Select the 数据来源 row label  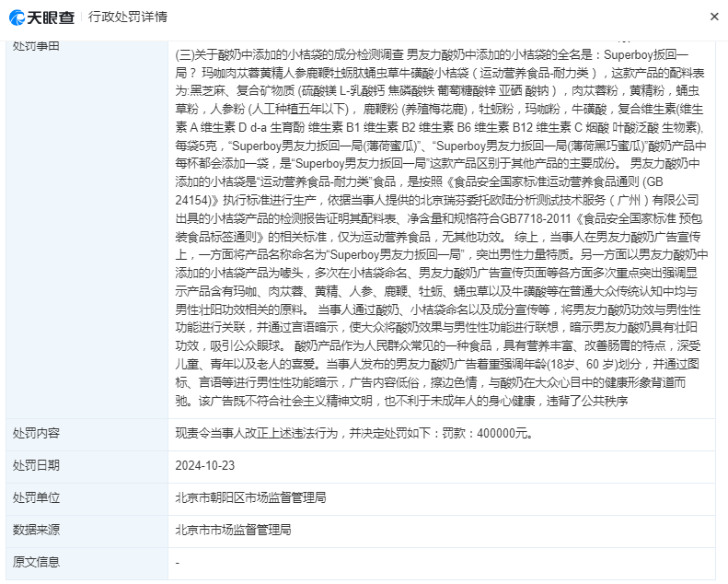click(x=36, y=530)
